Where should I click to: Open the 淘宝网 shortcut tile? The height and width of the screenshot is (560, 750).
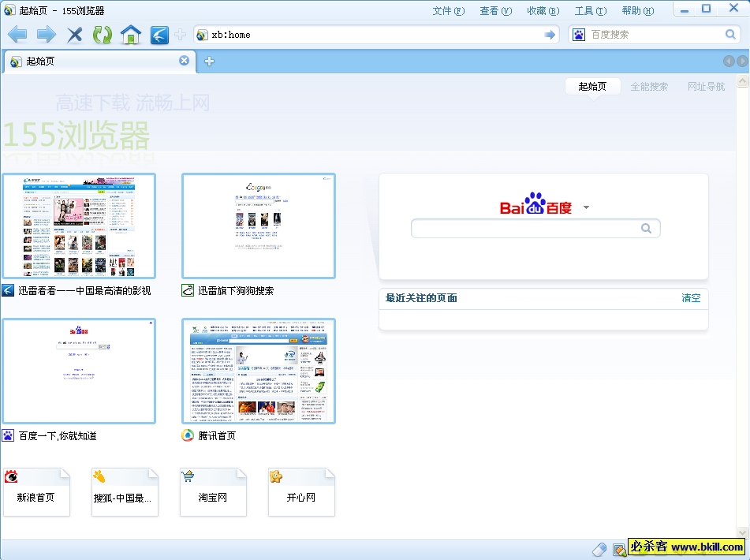(x=213, y=493)
